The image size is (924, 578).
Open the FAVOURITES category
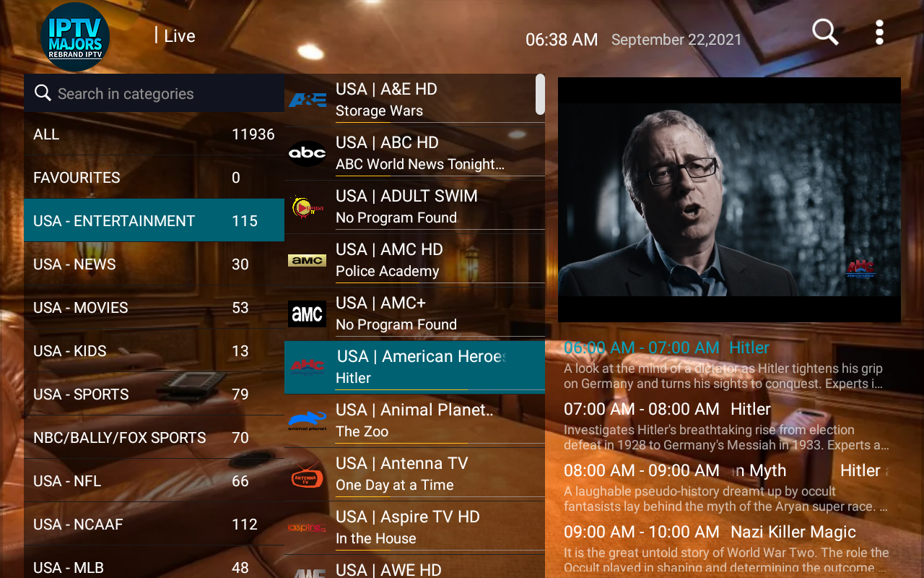[x=154, y=177]
